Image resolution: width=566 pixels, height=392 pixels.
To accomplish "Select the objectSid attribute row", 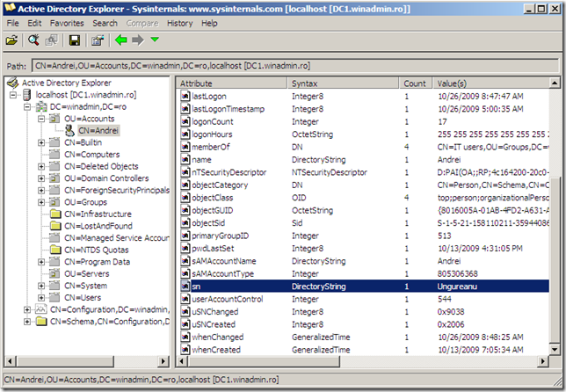I will point(365,223).
